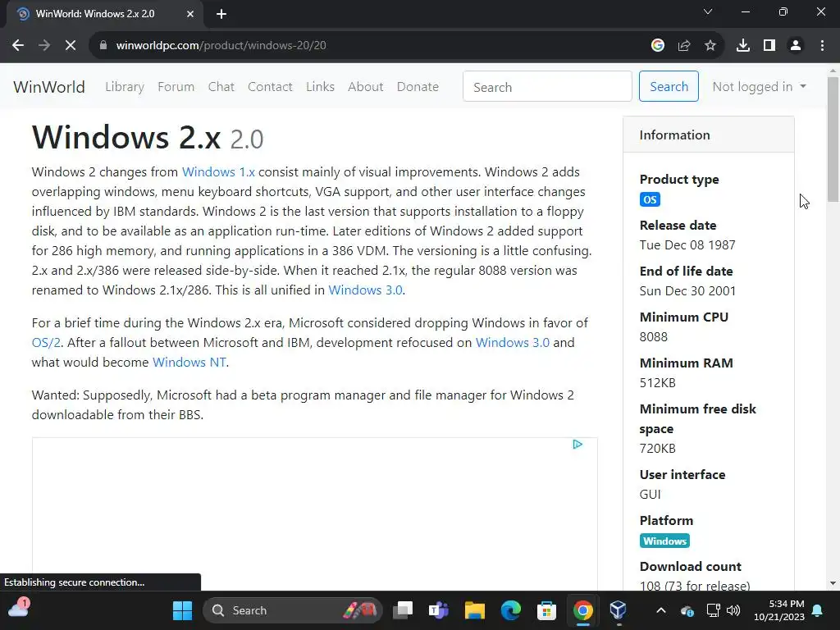Open a new browser tab
Image resolution: width=840 pixels, height=630 pixels.
coord(221,14)
